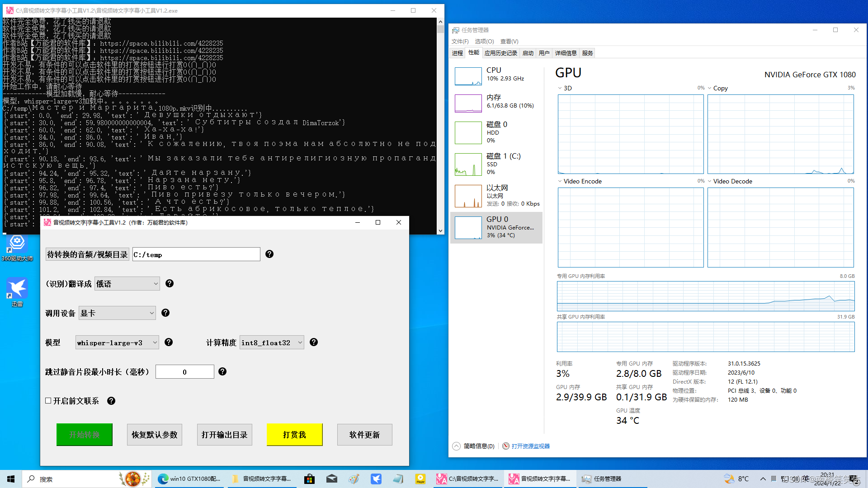Image resolution: width=868 pixels, height=488 pixels.
Task: Click help icon beside whisper model dropdown
Action: [x=169, y=342]
